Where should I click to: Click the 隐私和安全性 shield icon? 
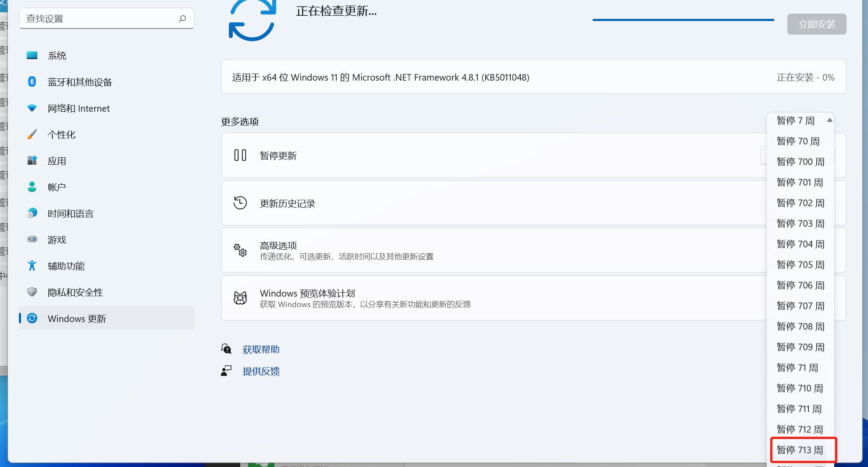tap(32, 292)
